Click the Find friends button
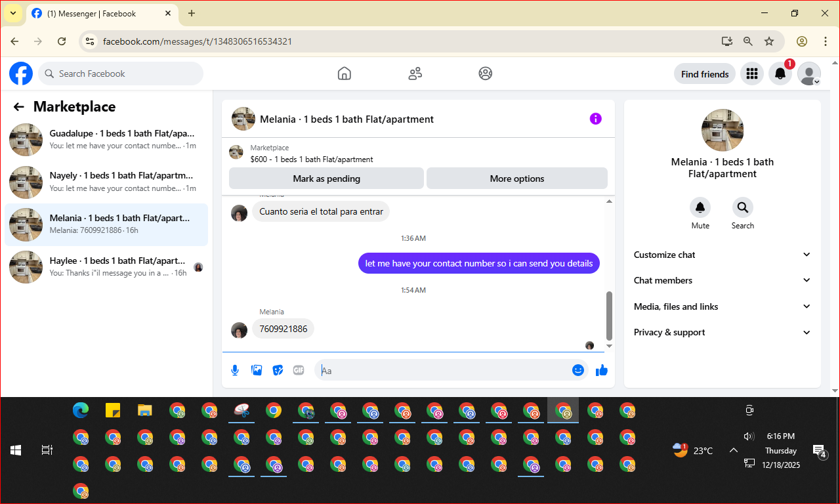The image size is (840, 504). 705,74
